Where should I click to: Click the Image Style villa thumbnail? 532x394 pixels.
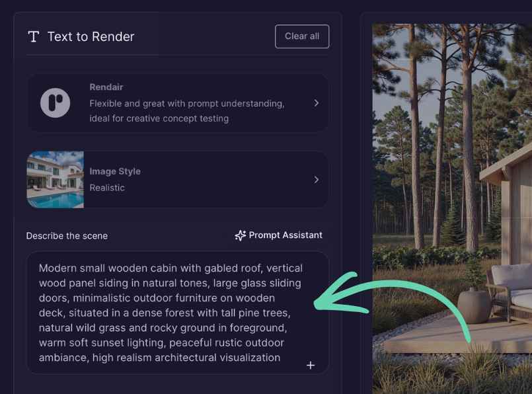click(x=56, y=180)
